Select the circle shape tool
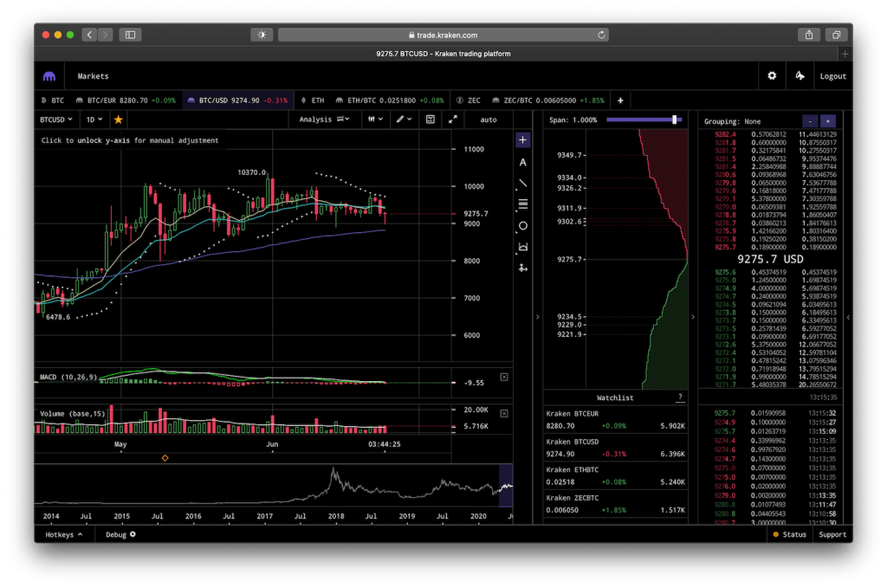This screenshot has width=887, height=588. pos(522,226)
